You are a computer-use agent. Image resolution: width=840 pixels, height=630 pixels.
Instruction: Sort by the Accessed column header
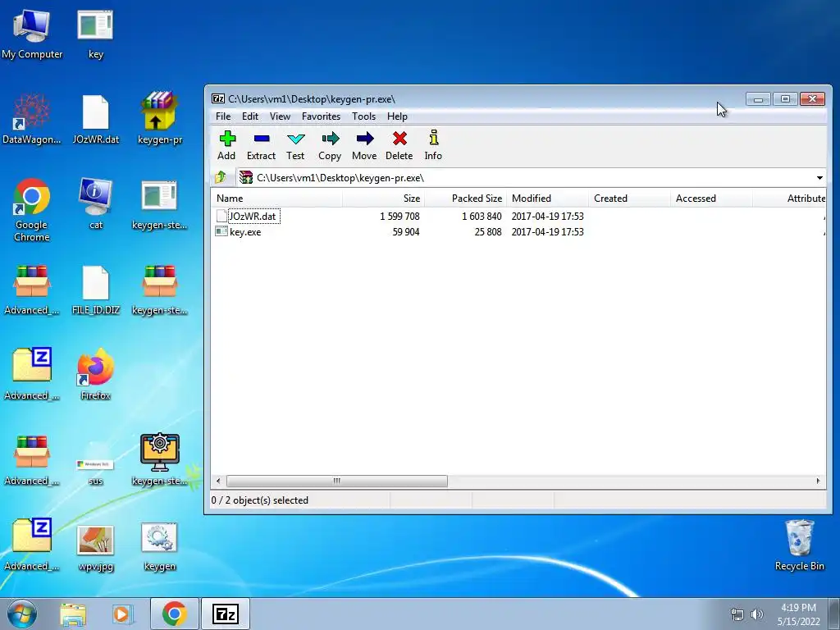coord(711,199)
